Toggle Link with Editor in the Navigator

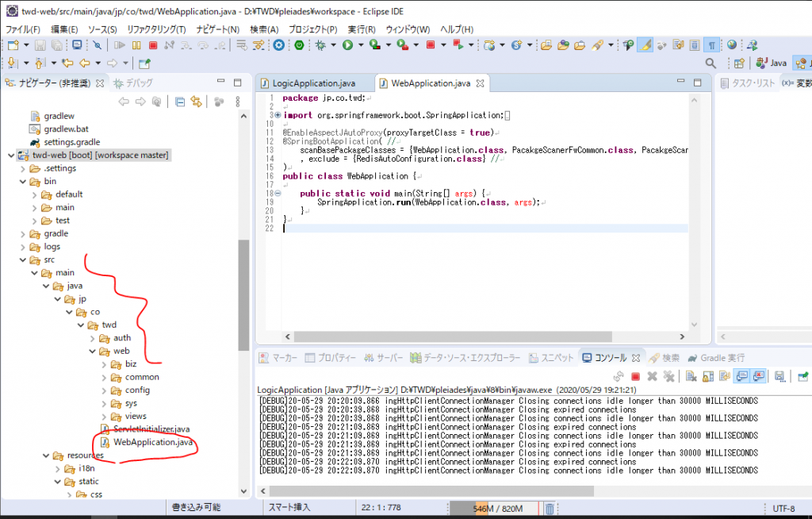[196, 102]
